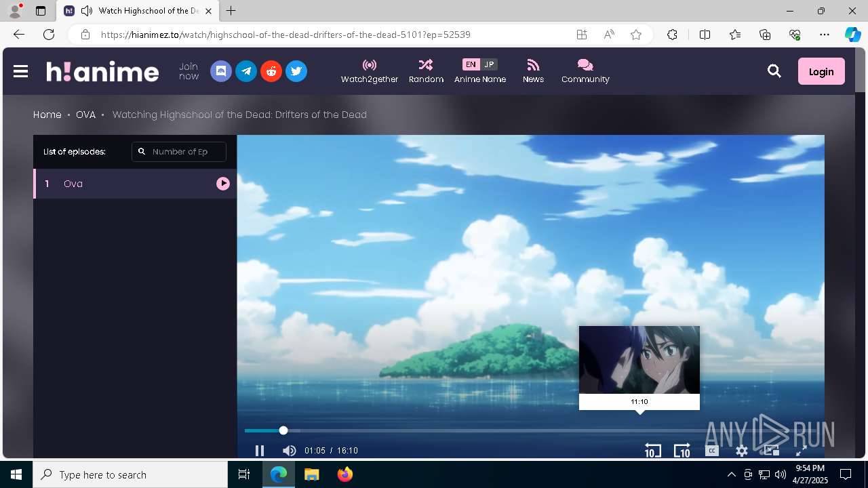Open the Discord community icon
Image resolution: width=868 pixels, height=488 pixels.
(221, 71)
